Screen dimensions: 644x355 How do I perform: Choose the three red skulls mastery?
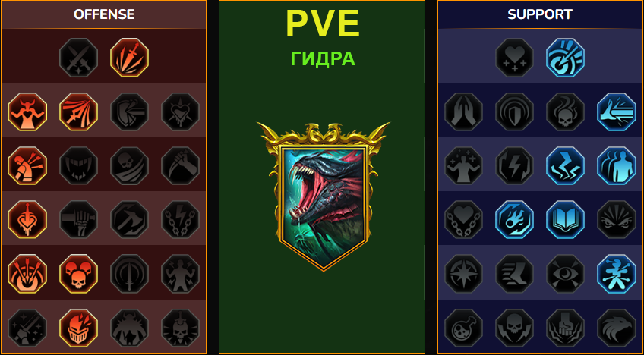[78, 274]
